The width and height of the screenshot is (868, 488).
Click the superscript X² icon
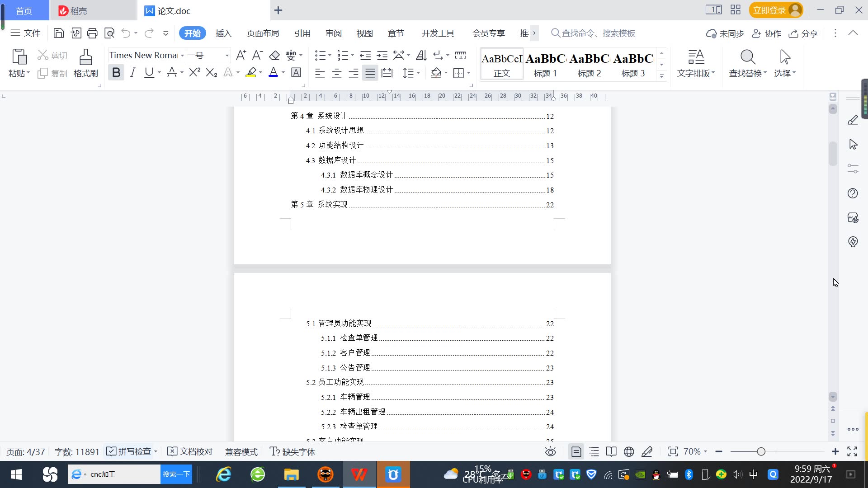[194, 72]
